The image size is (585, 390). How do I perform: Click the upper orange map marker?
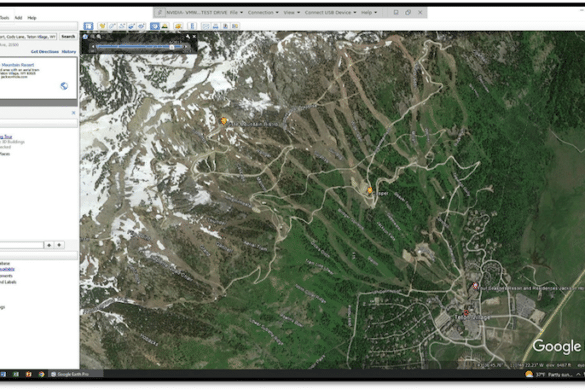point(224,121)
